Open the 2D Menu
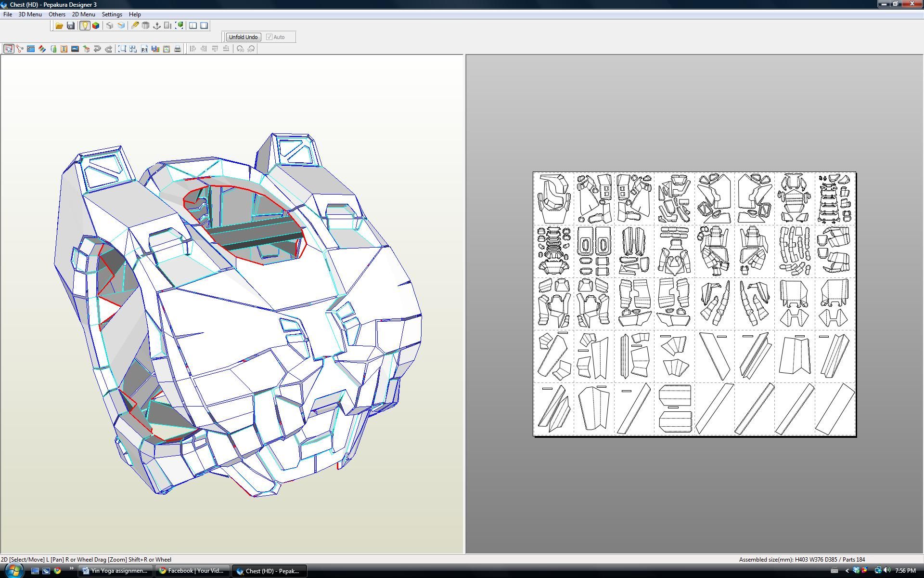 click(x=82, y=14)
